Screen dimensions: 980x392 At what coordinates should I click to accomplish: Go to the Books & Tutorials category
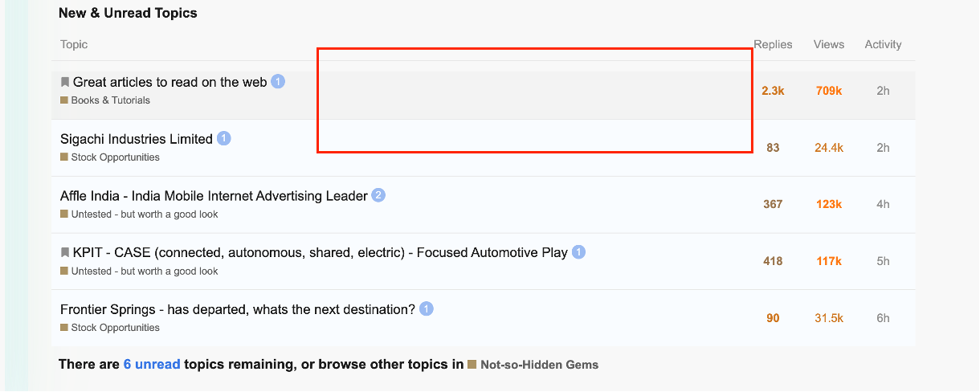coord(110,100)
